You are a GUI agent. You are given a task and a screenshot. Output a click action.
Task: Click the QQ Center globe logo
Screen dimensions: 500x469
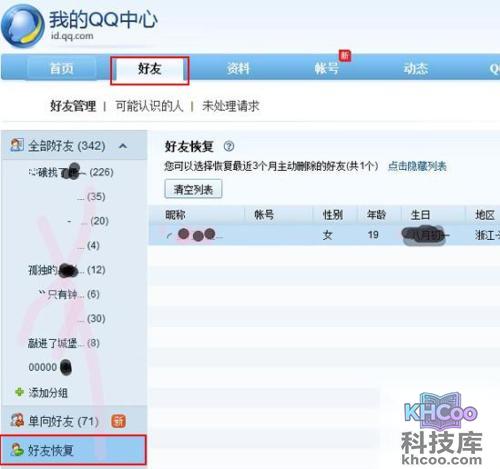click(23, 27)
